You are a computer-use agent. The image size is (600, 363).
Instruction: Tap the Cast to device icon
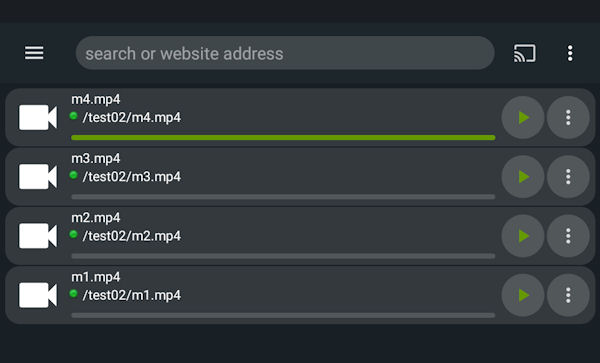tap(525, 53)
